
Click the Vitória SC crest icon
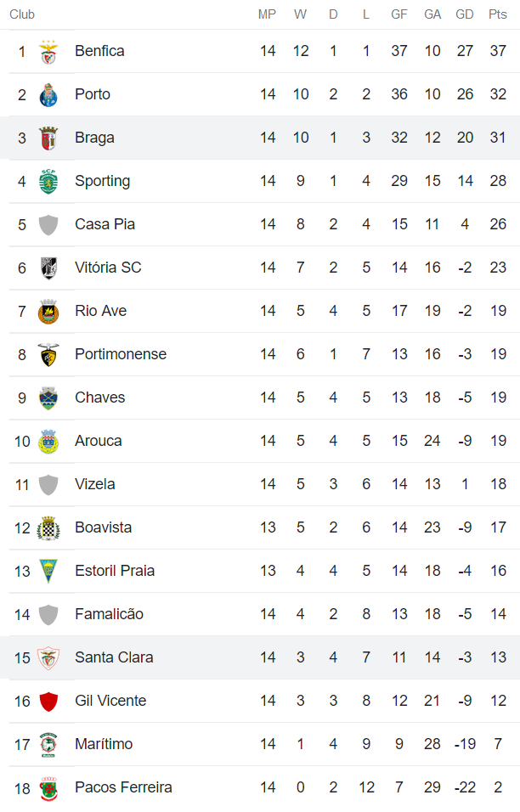pyautogui.click(x=48, y=268)
